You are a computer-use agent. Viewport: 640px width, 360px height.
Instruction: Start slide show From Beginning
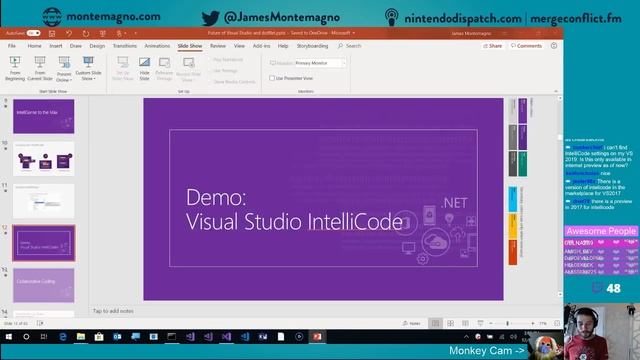pos(15,69)
